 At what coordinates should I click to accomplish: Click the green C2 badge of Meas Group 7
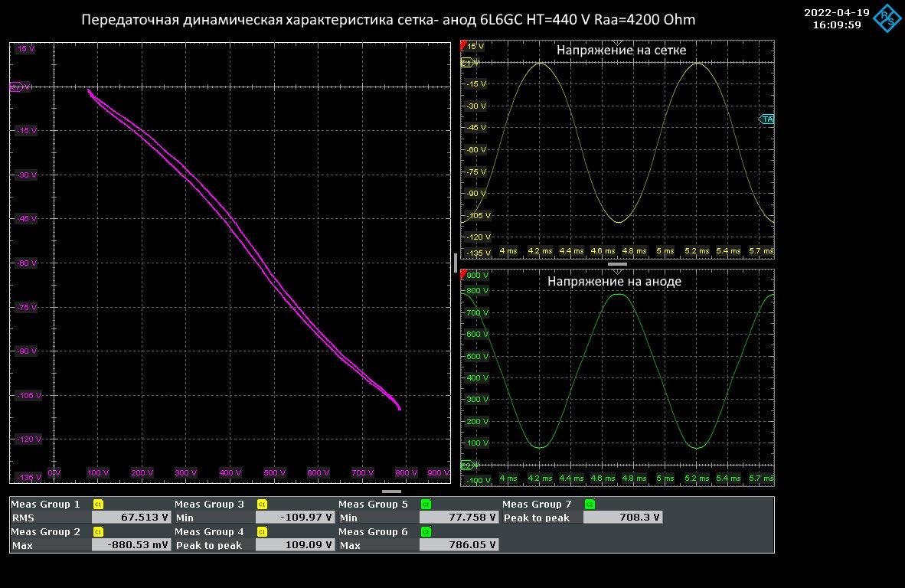point(590,505)
